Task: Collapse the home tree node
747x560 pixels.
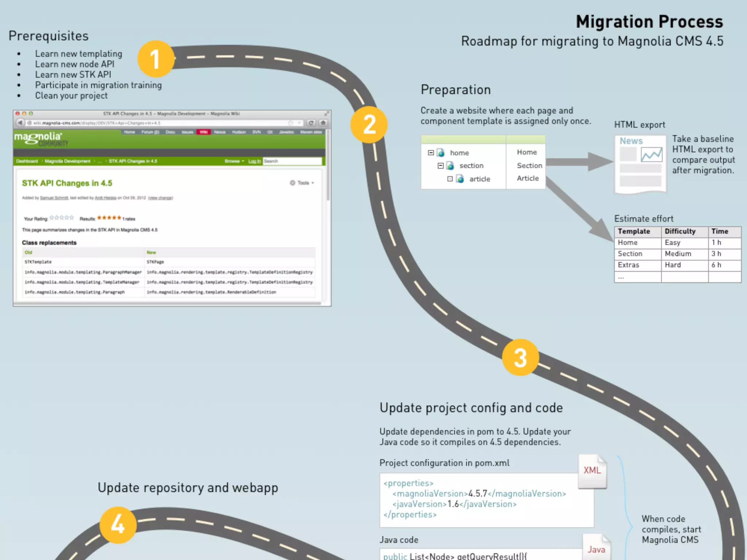Action: [431, 153]
